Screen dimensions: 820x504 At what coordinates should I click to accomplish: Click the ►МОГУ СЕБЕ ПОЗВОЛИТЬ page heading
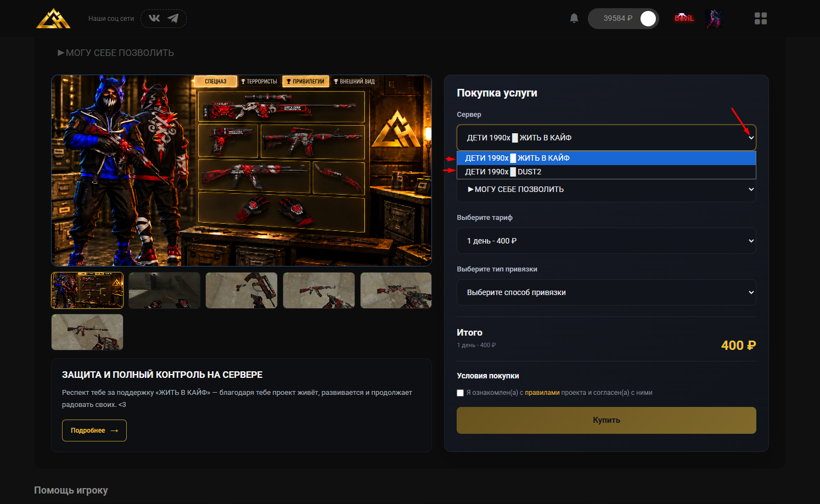(x=116, y=53)
